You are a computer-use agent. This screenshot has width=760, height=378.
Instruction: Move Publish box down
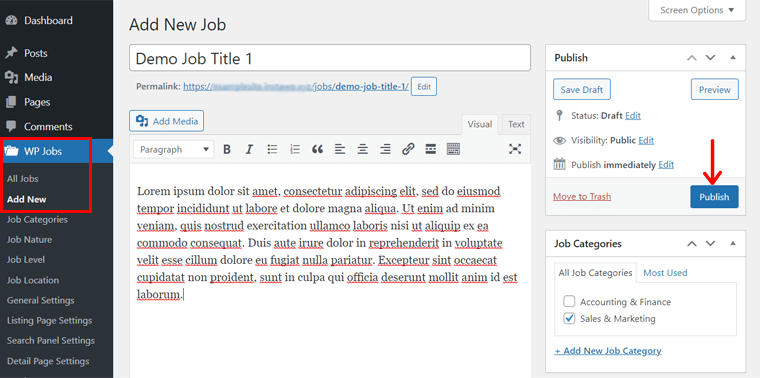(710, 58)
